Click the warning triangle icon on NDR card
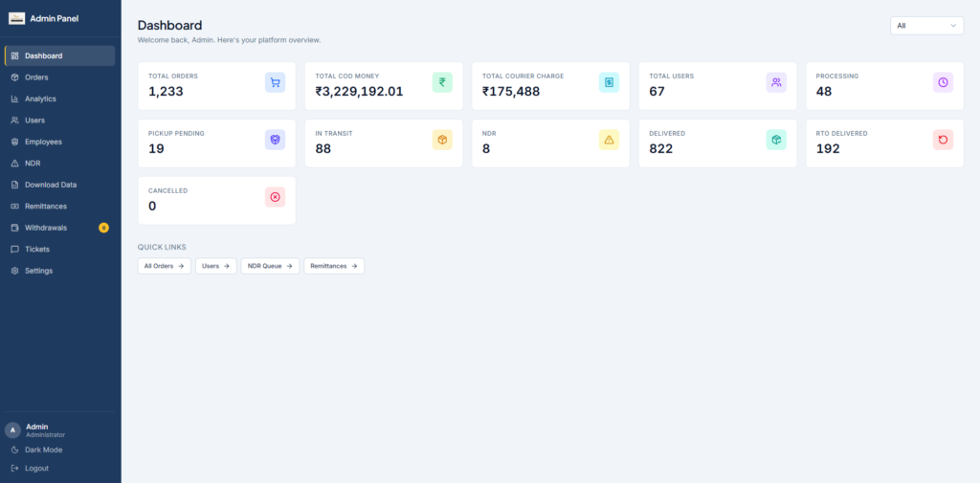 609,140
